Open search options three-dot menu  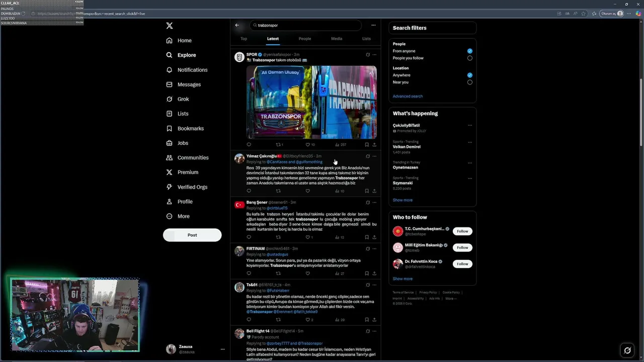[373, 25]
